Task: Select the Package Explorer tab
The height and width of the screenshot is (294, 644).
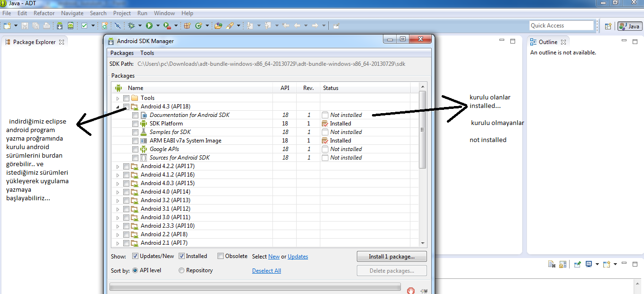Action: [x=34, y=42]
